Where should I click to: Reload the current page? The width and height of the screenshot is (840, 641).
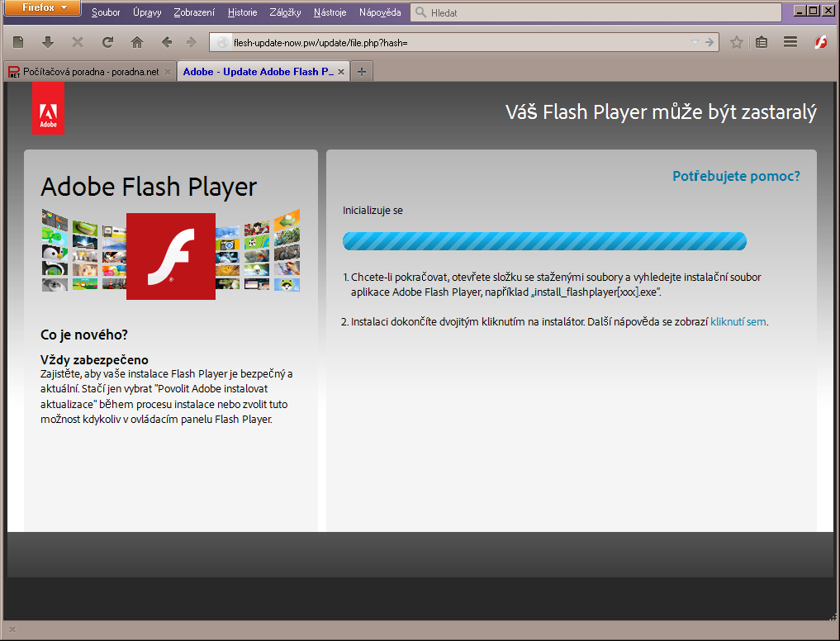click(x=107, y=42)
